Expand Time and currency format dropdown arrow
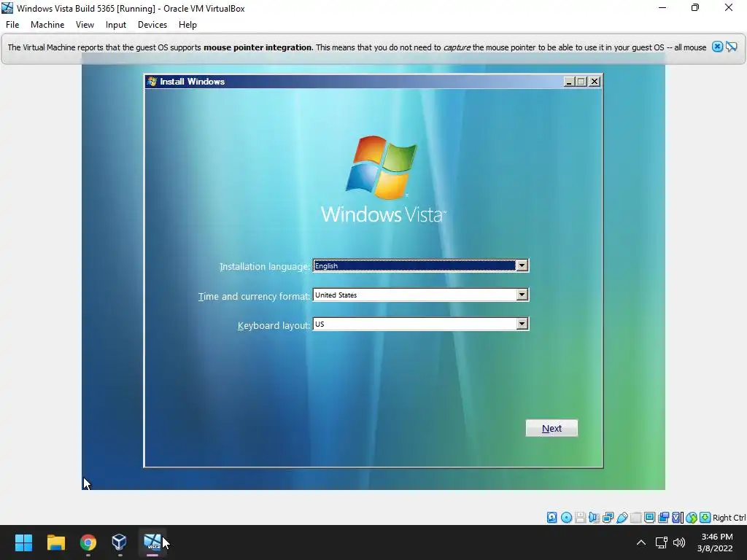The height and width of the screenshot is (560, 747). click(x=522, y=295)
